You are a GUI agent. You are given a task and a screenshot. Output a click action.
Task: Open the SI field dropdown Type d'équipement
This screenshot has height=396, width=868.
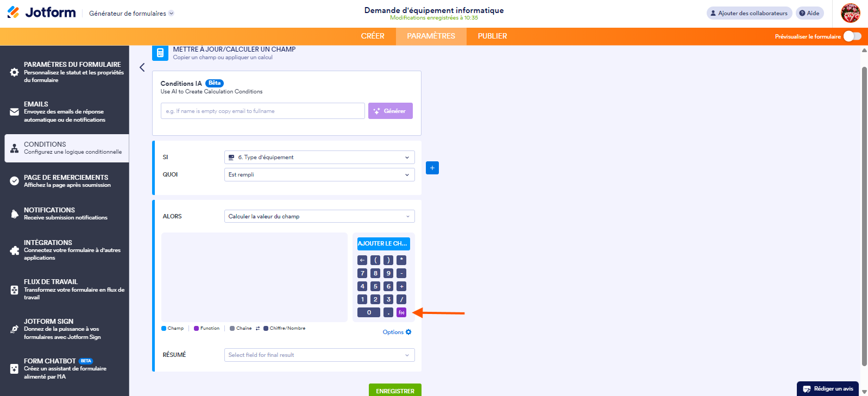pyautogui.click(x=319, y=158)
